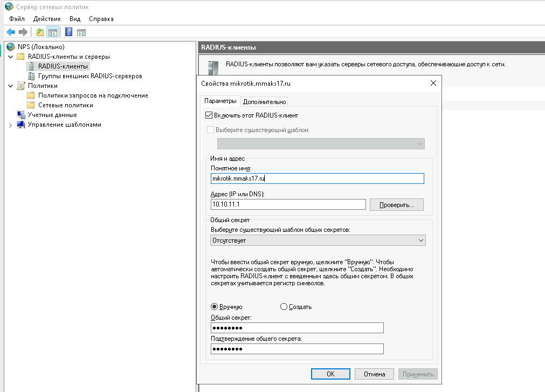Collapse the RADIUS-клиенты и серверы node

tap(11, 57)
